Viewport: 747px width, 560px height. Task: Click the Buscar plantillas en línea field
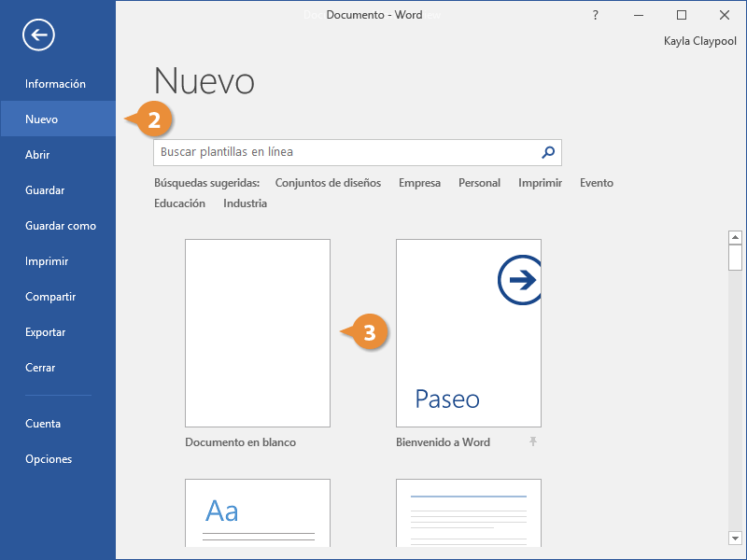pyautogui.click(x=358, y=152)
